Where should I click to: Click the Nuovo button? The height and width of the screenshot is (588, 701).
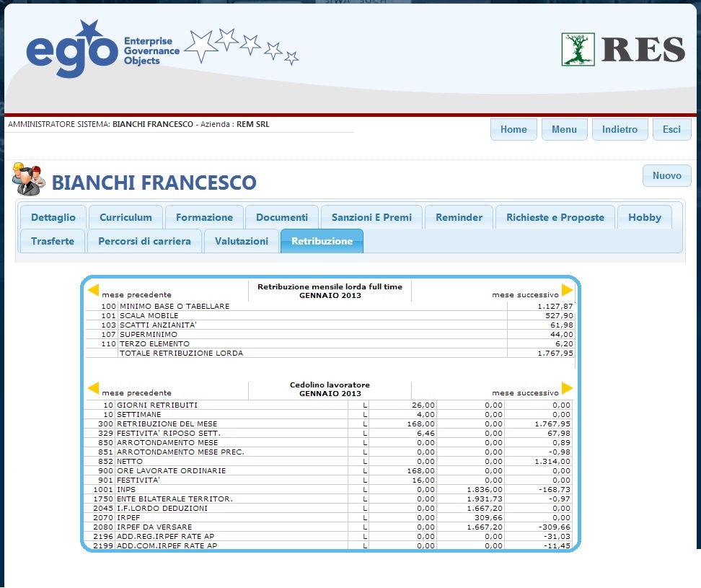coord(666,176)
